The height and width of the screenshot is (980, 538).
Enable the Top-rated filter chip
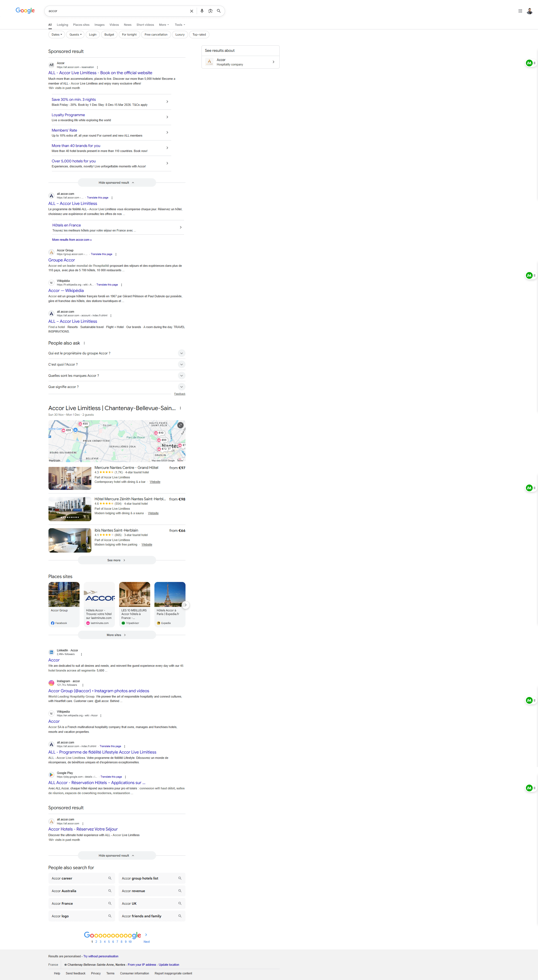(199, 35)
